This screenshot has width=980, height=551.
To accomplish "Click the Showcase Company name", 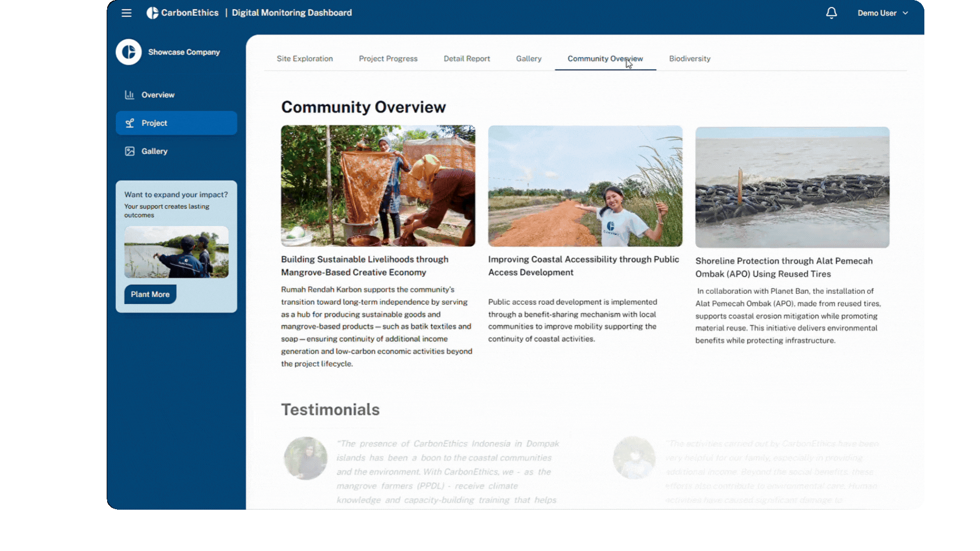I will pyautogui.click(x=184, y=52).
